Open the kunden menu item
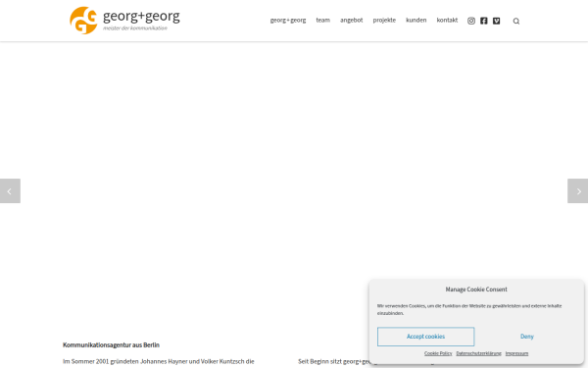 click(416, 21)
